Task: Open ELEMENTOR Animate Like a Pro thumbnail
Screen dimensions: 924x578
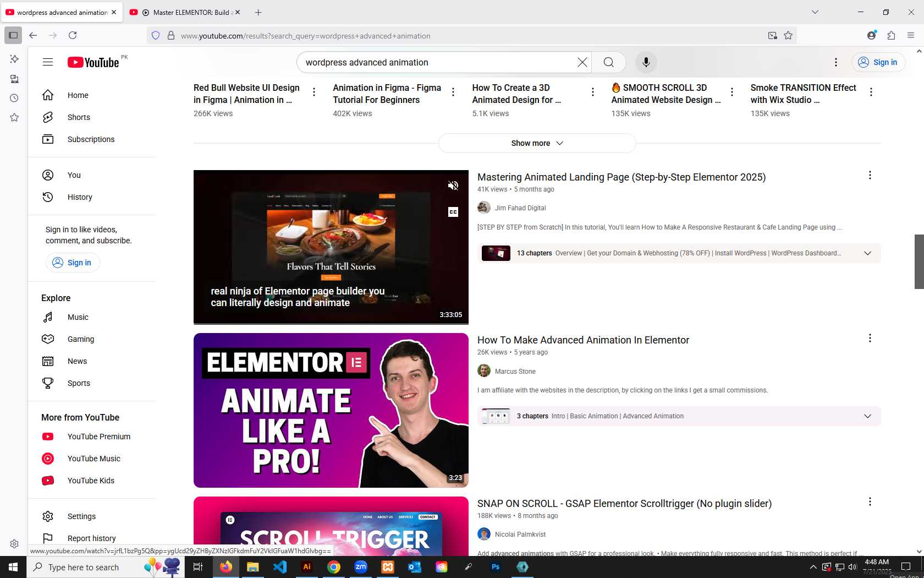Action: [x=331, y=410]
